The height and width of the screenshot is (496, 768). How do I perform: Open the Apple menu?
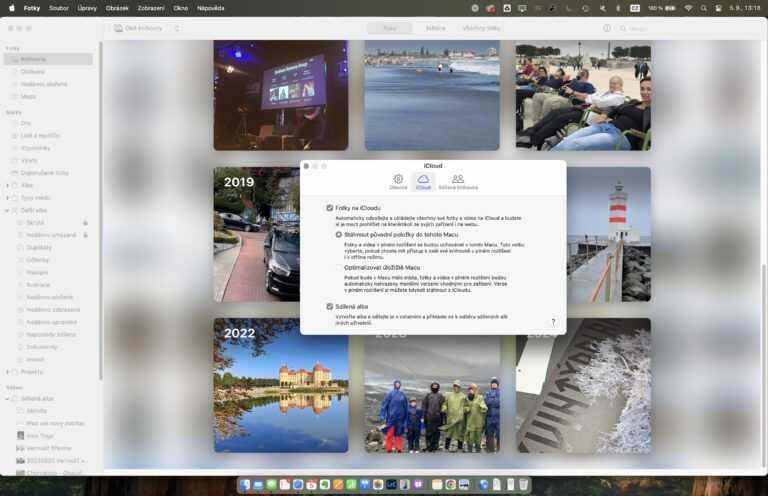(12, 8)
